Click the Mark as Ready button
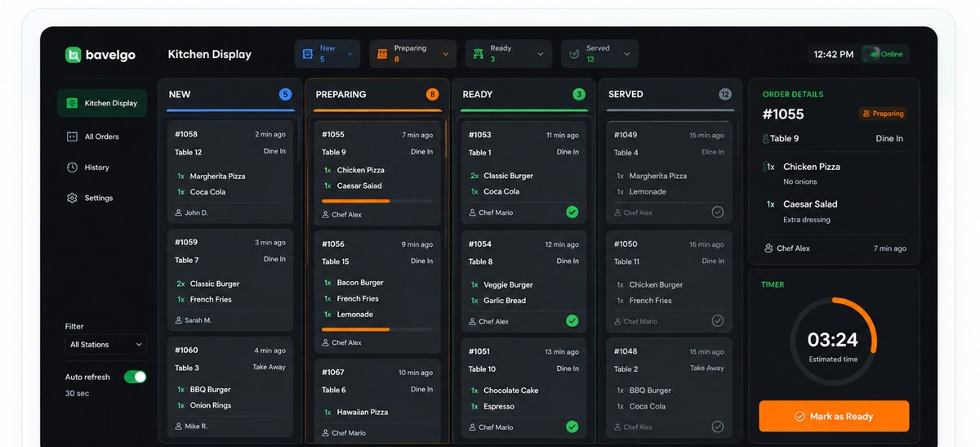This screenshot has height=447, width=980. 834,416
